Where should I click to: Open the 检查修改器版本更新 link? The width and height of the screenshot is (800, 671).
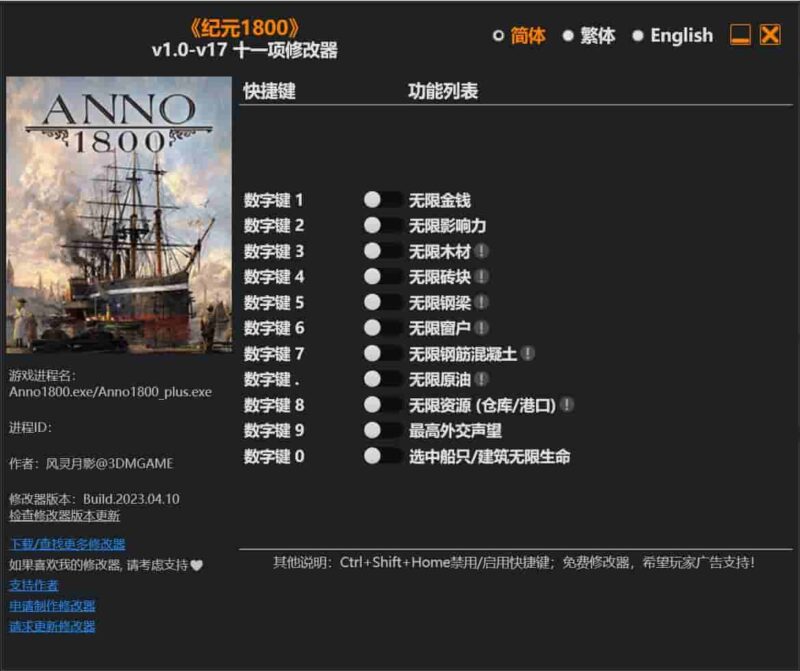[62, 516]
